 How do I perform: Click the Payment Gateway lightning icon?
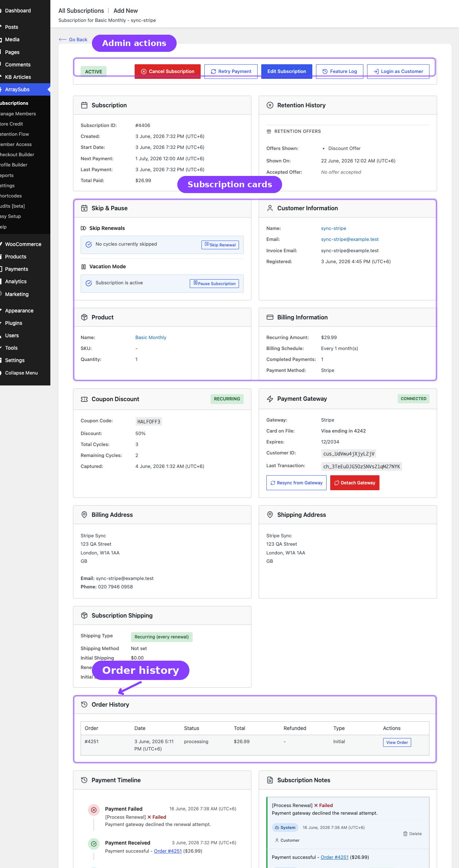270,399
